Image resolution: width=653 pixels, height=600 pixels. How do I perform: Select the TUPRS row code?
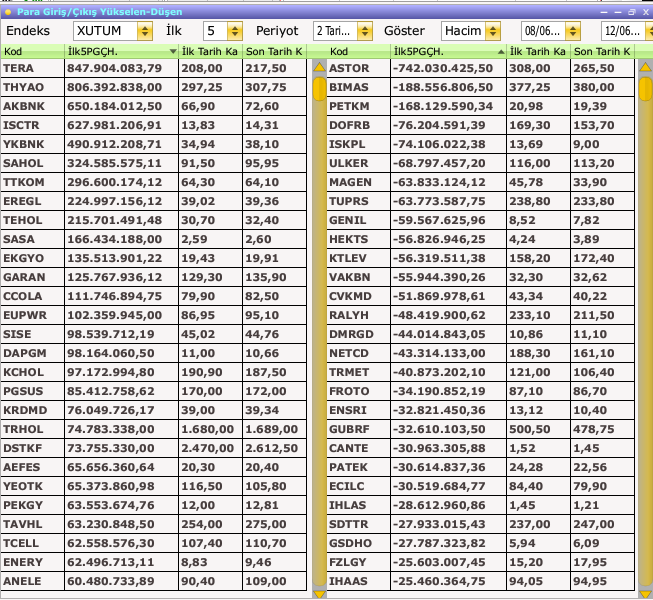point(349,202)
